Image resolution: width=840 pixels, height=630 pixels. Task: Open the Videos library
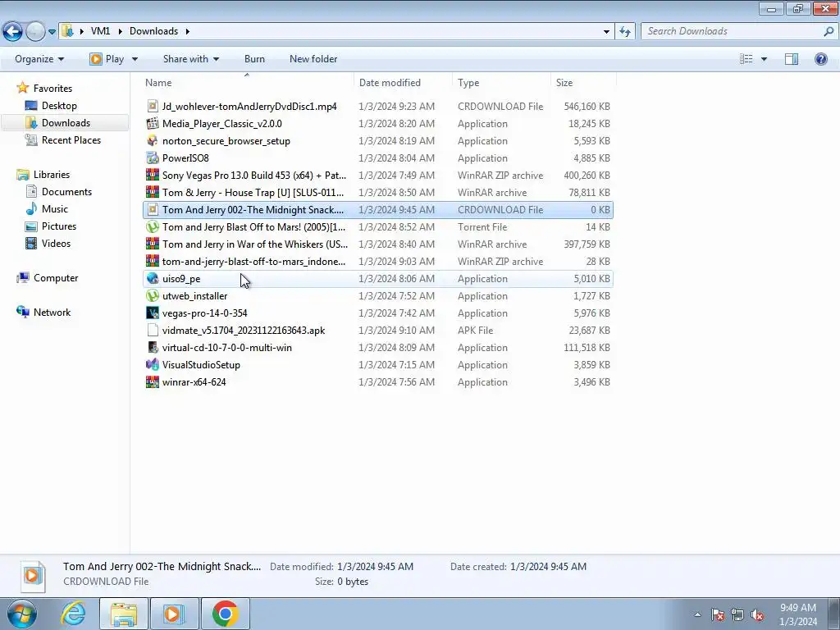(x=48, y=243)
